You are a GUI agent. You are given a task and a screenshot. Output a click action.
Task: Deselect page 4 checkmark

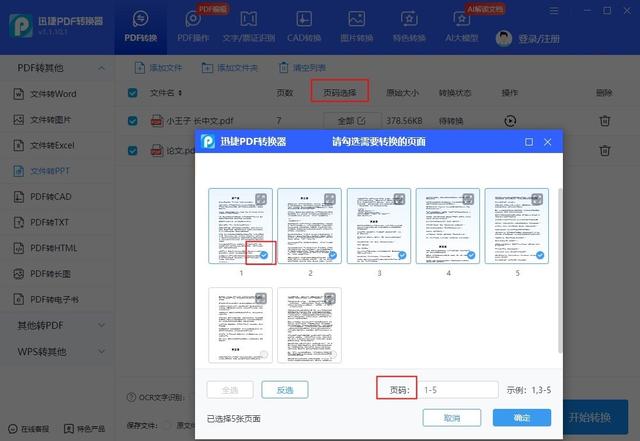pyautogui.click(x=471, y=255)
